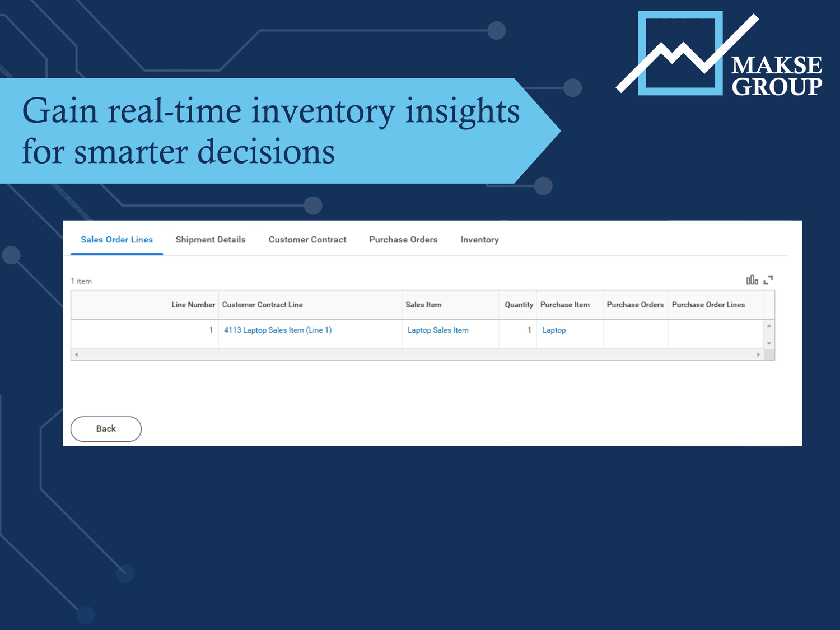The width and height of the screenshot is (840, 630).
Task: Open the 4113 Laptop Sales Item link
Action: coord(277,330)
